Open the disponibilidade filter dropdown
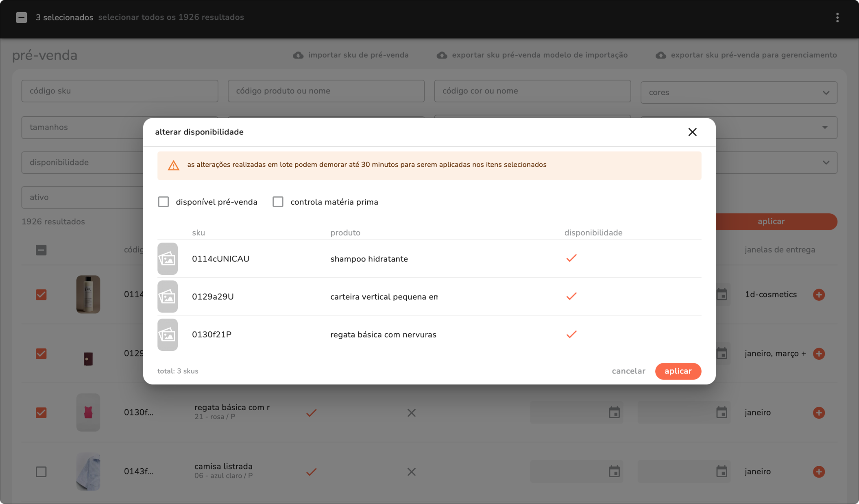859x504 pixels. click(81, 163)
